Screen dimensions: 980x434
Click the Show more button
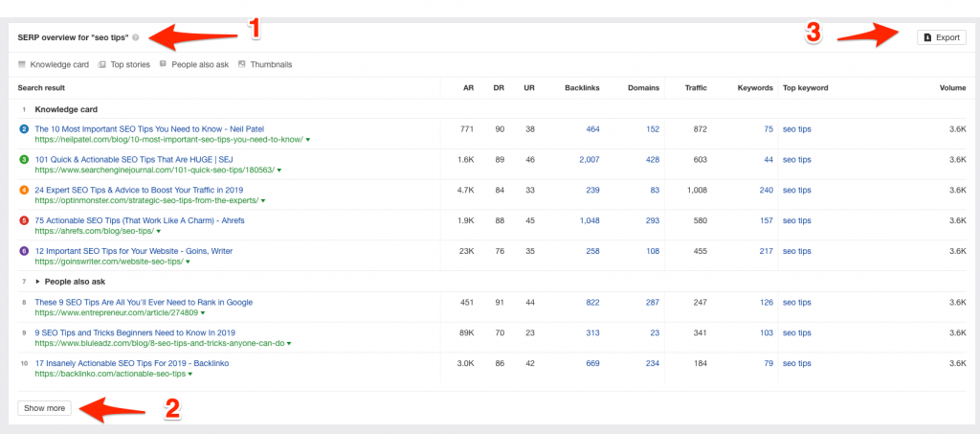pos(44,408)
